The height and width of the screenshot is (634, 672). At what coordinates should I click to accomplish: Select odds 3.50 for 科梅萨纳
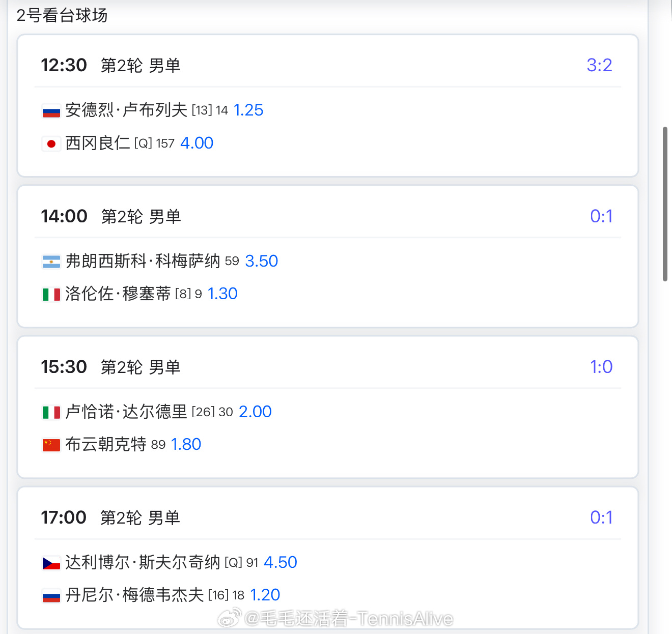click(x=262, y=261)
